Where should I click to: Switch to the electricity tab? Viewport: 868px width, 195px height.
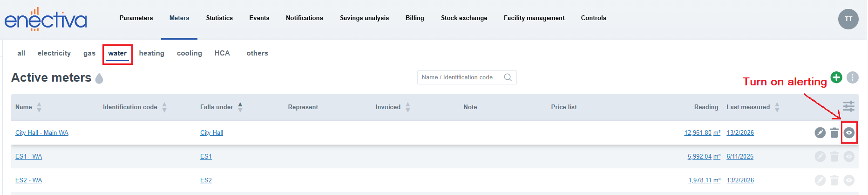[54, 53]
